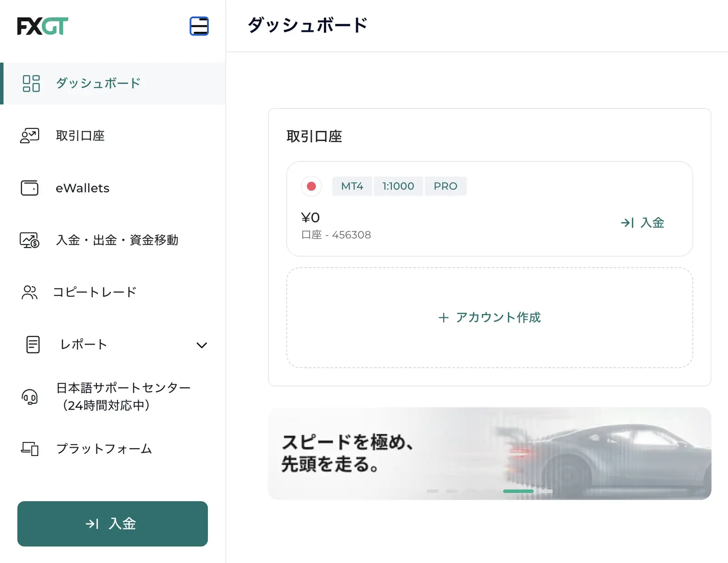This screenshot has height=563, width=728.
Task: Click the コピートレード people icon
Action: click(30, 292)
